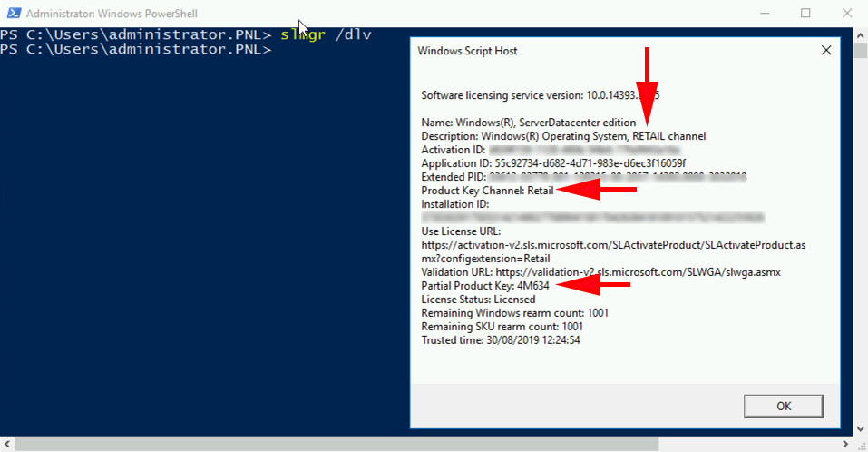Minimize the PowerShell window
This screenshot has height=452, width=868.
pyautogui.click(x=765, y=14)
